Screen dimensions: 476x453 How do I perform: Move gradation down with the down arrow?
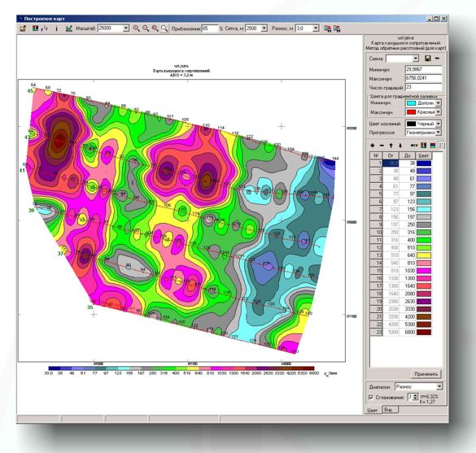click(400, 146)
